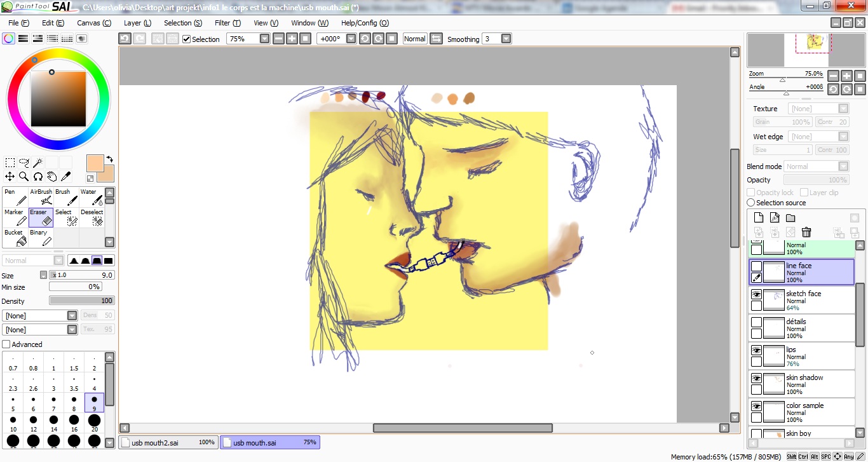Image resolution: width=868 pixels, height=462 pixels.
Task: Open the Texture dropdown in layer panel
Action: pyautogui.click(x=843, y=109)
